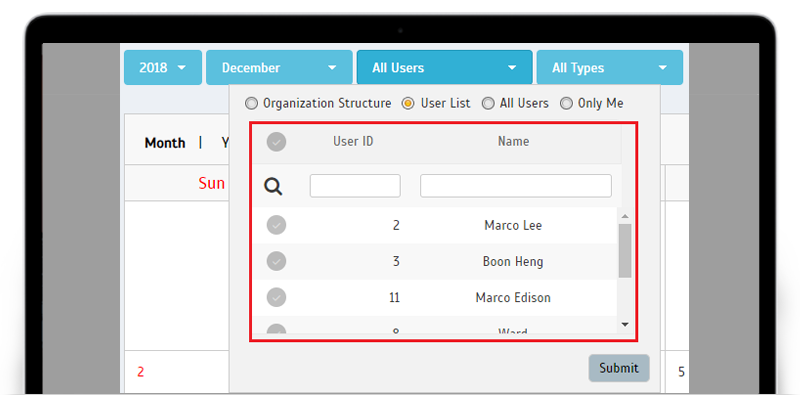Select the name Marco Edison
The width and height of the screenshot is (800, 395).
coord(513,298)
